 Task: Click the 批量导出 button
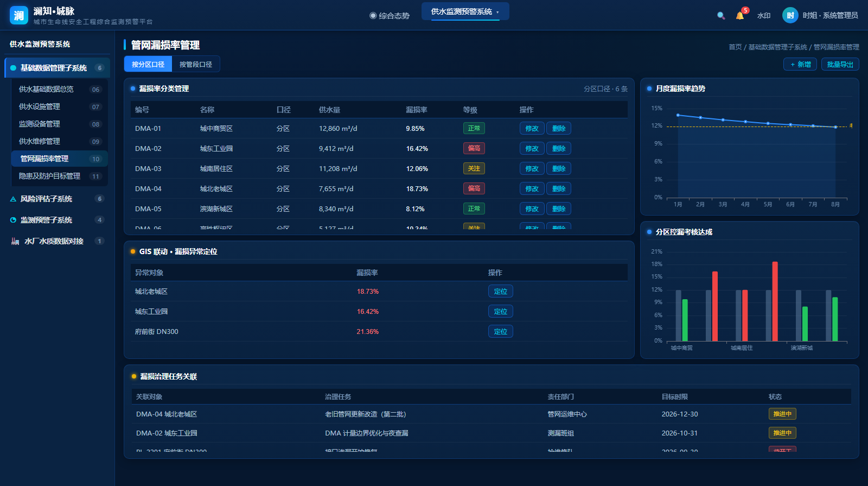click(840, 64)
